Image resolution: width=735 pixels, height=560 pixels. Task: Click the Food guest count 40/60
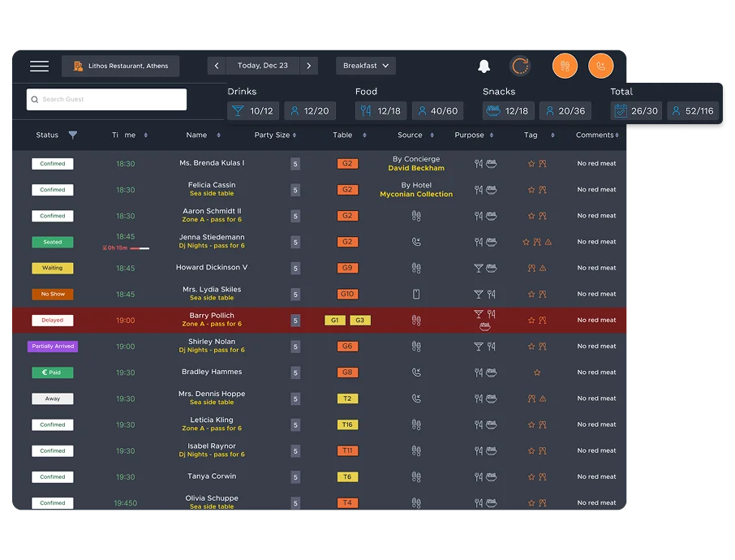pos(438,111)
